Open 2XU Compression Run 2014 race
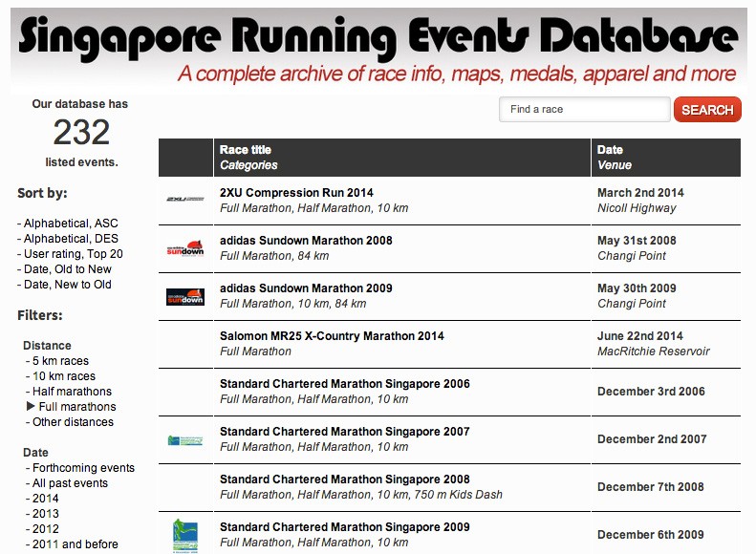The height and width of the screenshot is (554, 756). tap(296, 193)
